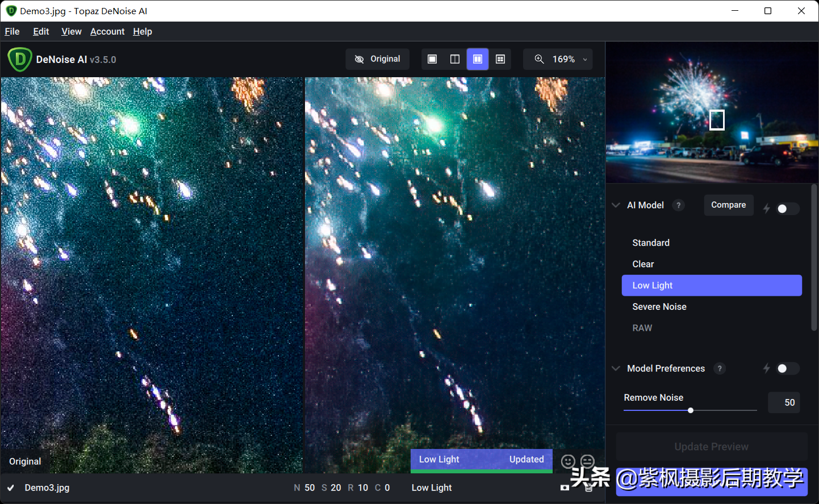This screenshot has height=504, width=819.
Task: Adjust the Remove Noise slider handle
Action: (x=691, y=410)
